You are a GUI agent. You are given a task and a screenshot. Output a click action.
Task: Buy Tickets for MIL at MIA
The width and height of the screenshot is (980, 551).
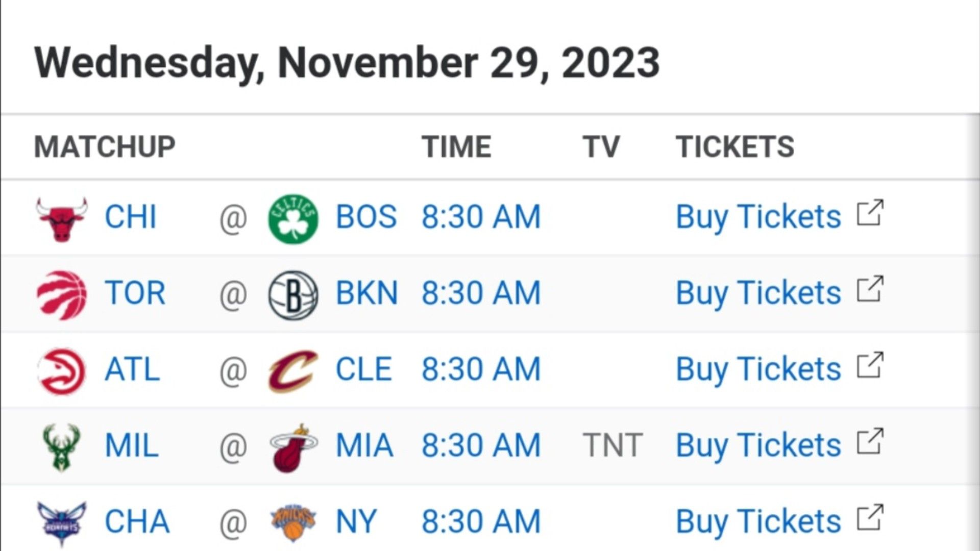[758, 446]
